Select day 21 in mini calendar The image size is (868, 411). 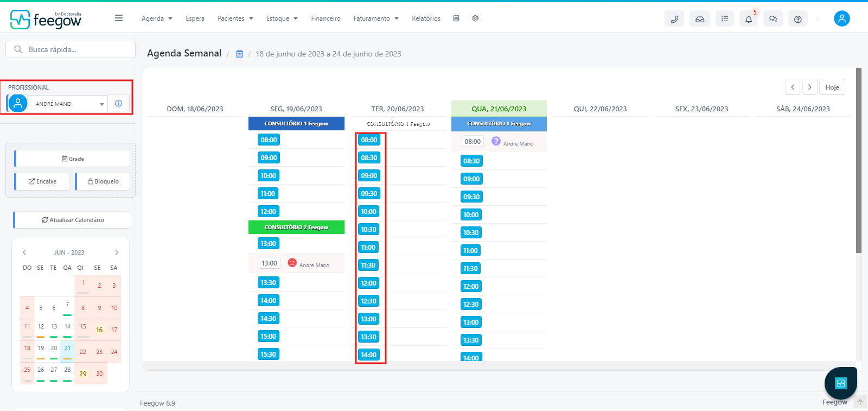click(67, 351)
